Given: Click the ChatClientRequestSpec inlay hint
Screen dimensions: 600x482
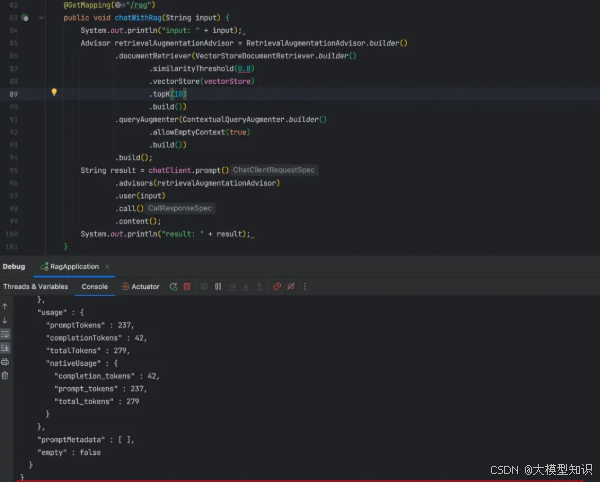Looking at the screenshot, I should [x=274, y=170].
